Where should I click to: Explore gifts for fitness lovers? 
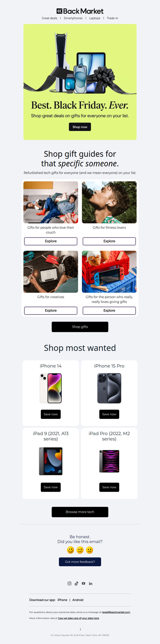pyautogui.click(x=109, y=241)
